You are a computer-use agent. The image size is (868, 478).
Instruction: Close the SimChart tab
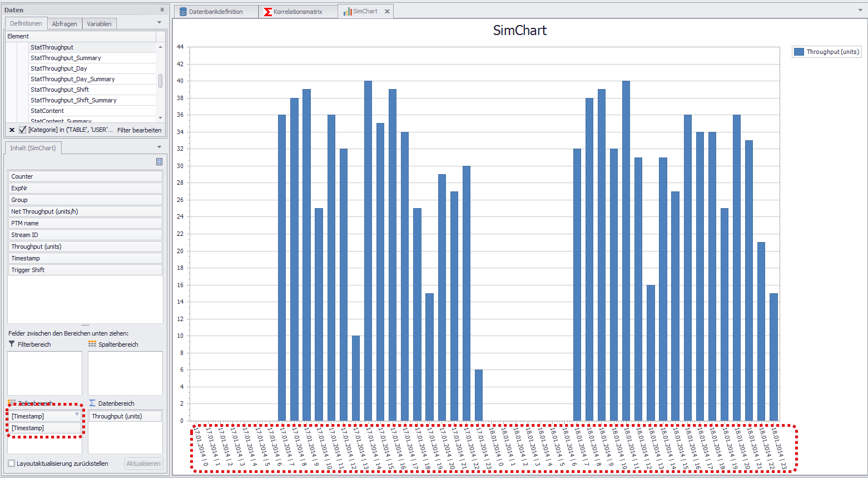click(387, 12)
